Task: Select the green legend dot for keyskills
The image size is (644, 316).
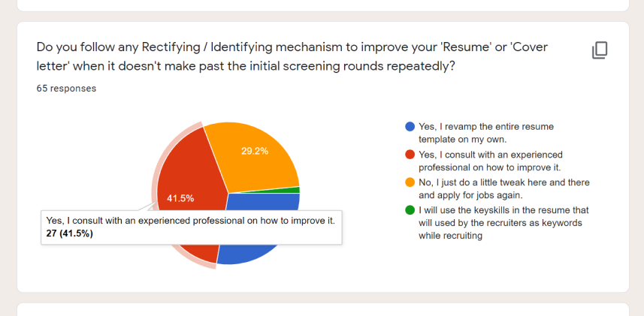Action: pos(410,210)
